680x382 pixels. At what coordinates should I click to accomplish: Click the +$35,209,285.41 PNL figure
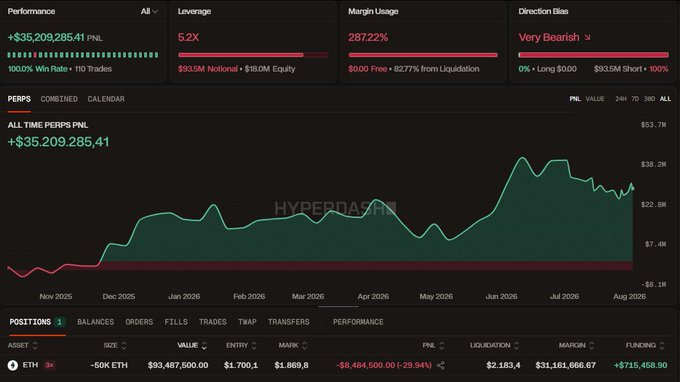coord(46,37)
